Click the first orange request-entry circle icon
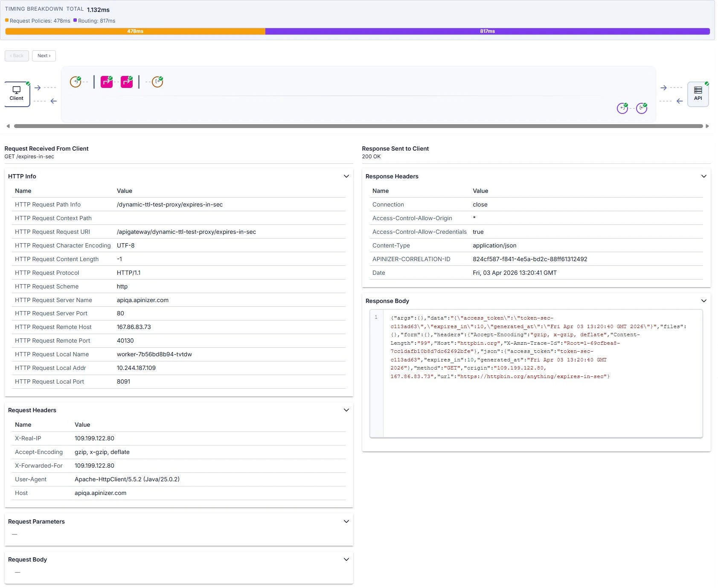Viewport: 718px width, 588px height. click(x=75, y=82)
